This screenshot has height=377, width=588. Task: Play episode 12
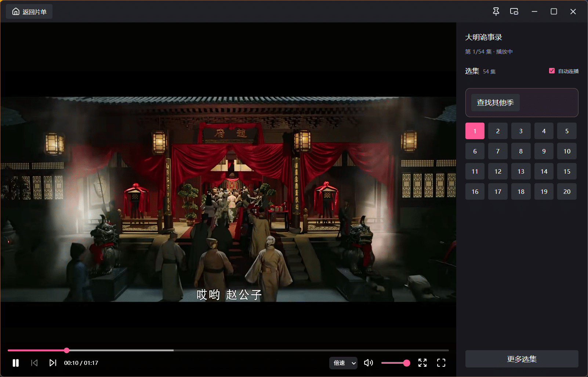tap(498, 171)
